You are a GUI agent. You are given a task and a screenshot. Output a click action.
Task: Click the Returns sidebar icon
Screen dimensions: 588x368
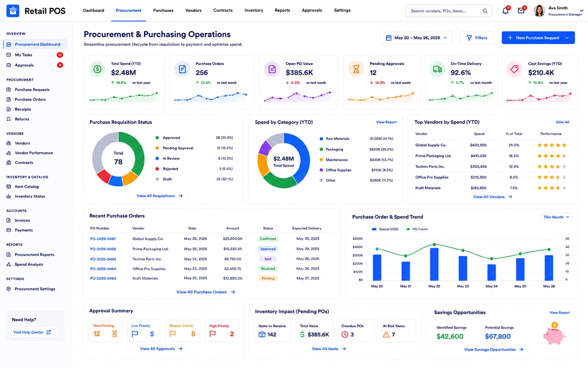click(x=9, y=119)
